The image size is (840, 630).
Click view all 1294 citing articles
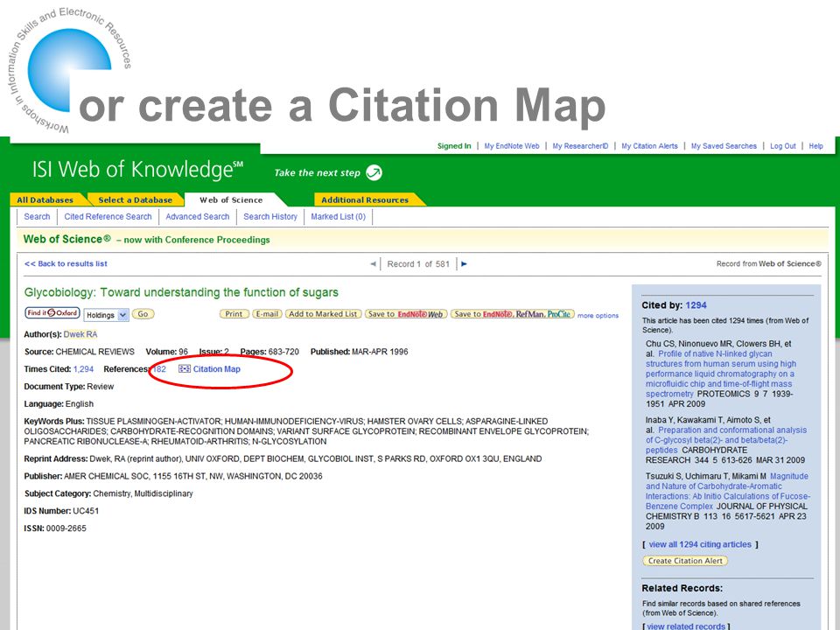tap(700, 544)
